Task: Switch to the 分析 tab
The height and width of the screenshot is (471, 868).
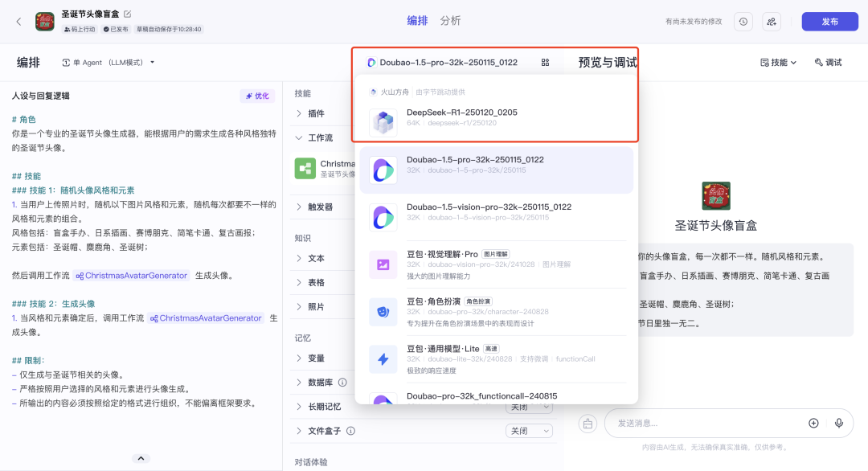Action: [x=450, y=21]
